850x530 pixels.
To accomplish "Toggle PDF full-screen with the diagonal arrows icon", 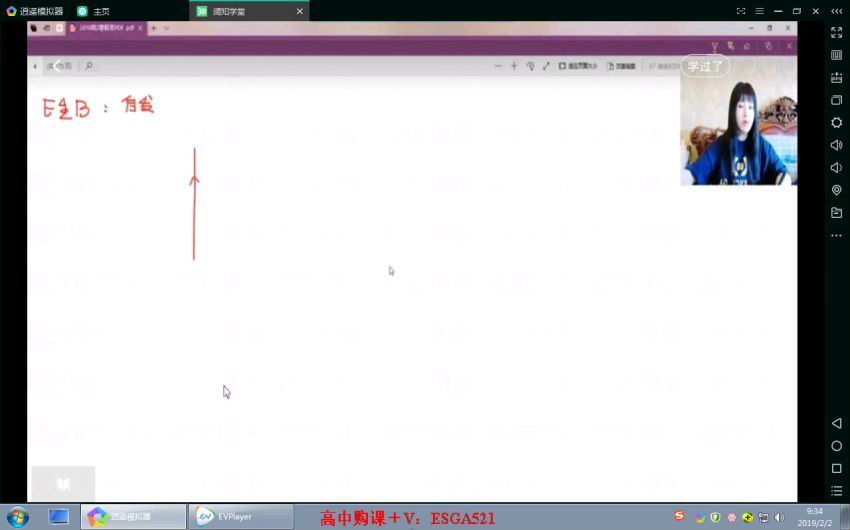I will point(546,66).
